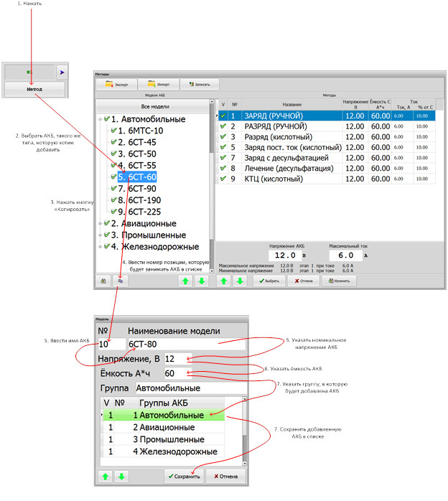Expand the 2. Авиационные tree group

98,223
